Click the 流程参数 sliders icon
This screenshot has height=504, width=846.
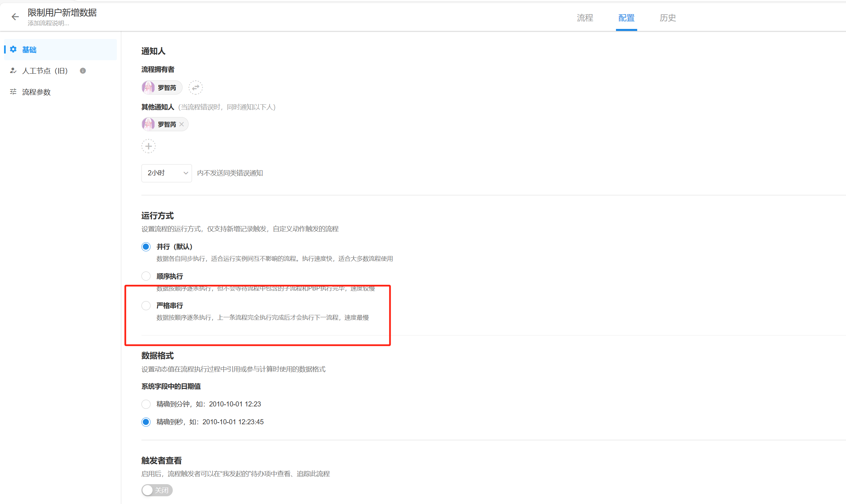(x=13, y=92)
